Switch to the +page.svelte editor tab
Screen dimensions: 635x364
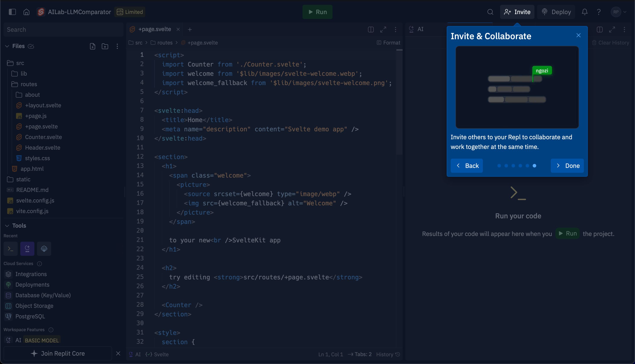[x=154, y=29]
